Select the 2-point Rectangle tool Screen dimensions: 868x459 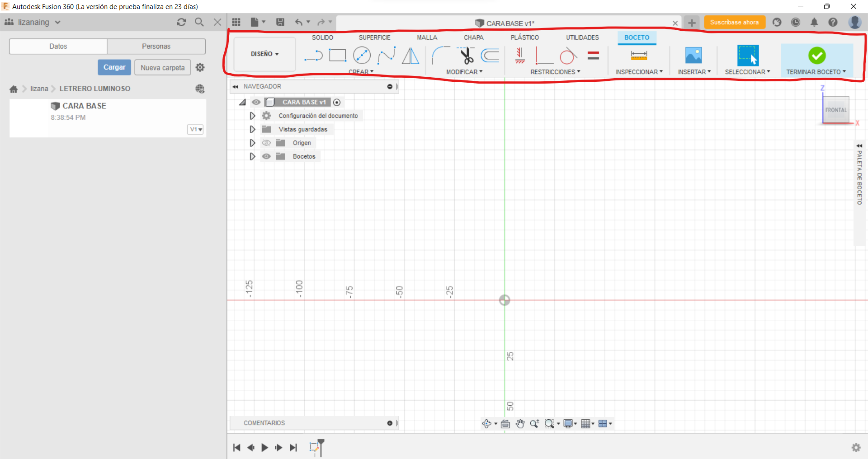coord(338,55)
